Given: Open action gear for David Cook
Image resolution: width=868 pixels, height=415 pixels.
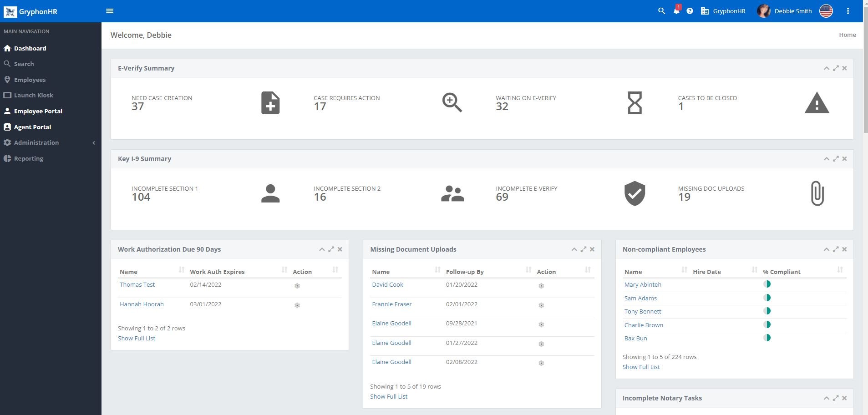Looking at the screenshot, I should 541,286.
